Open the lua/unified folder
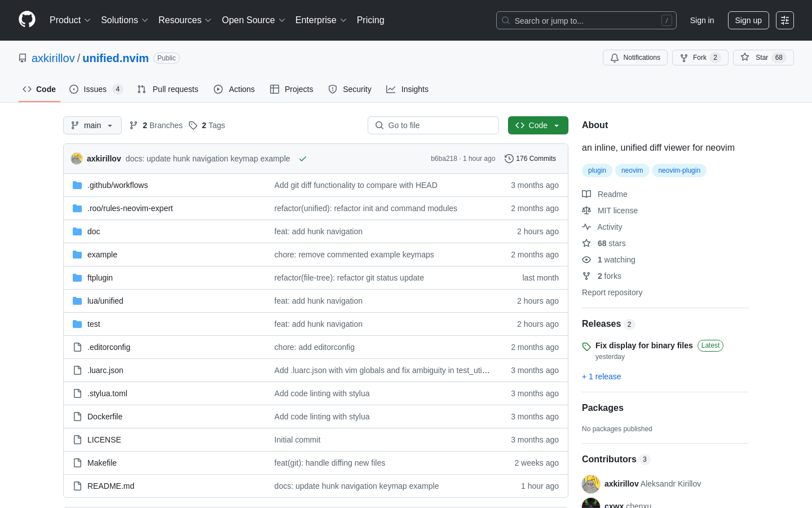Viewport: 812px width, 508px height. point(105,301)
